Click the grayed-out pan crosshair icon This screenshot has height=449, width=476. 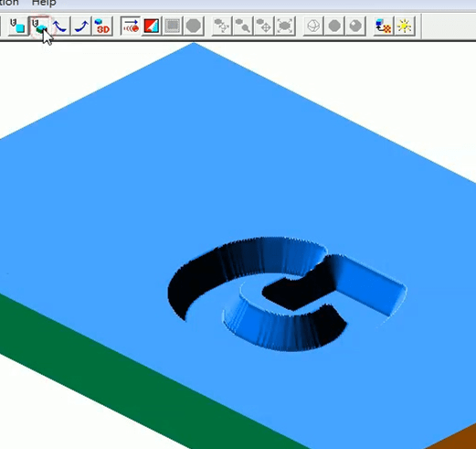tap(264, 26)
